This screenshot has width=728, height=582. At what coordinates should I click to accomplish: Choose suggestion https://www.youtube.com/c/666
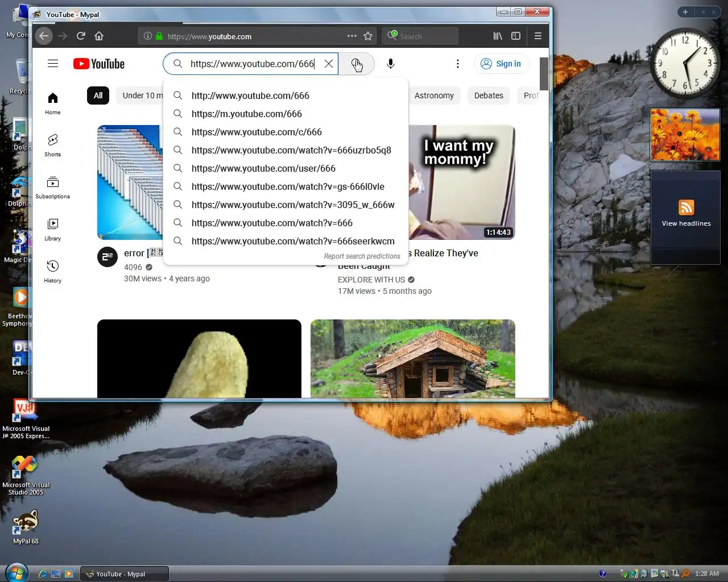(x=286, y=132)
